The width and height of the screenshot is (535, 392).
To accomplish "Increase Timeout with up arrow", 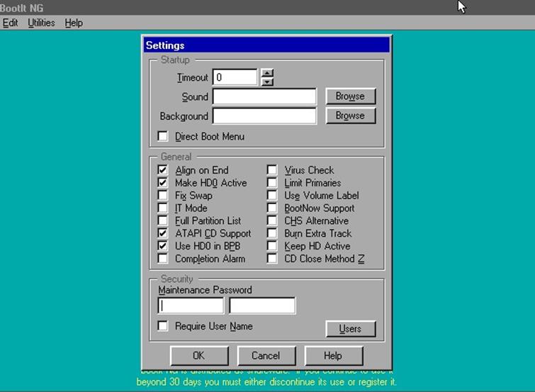I will point(267,73).
